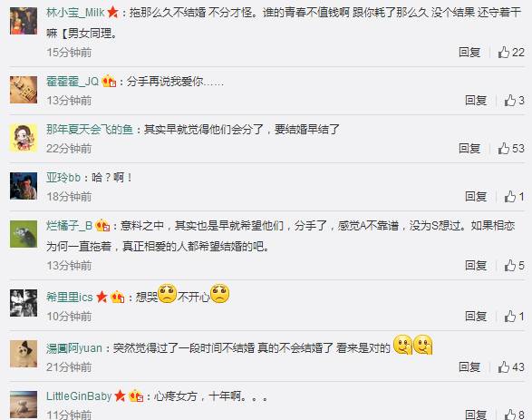Screen dimensions: 532x420
Task: Click the crown badge next to 霍霍霍_JQ
Action: click(x=109, y=81)
